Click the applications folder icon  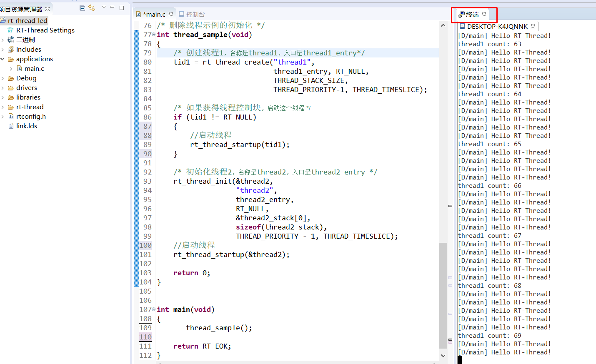pos(11,59)
